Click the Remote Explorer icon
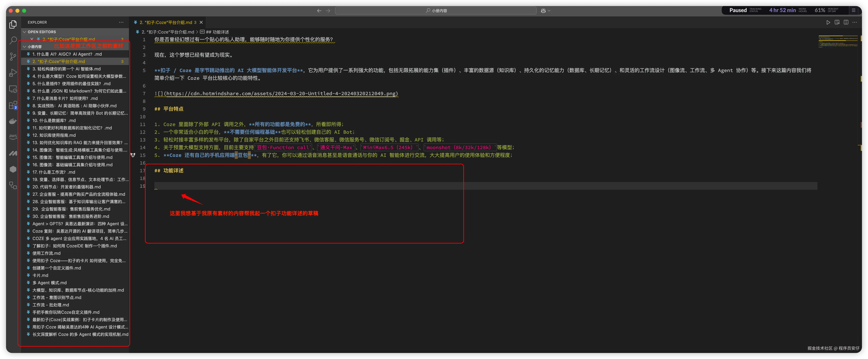Screen dimensions: 868x359 (13, 89)
